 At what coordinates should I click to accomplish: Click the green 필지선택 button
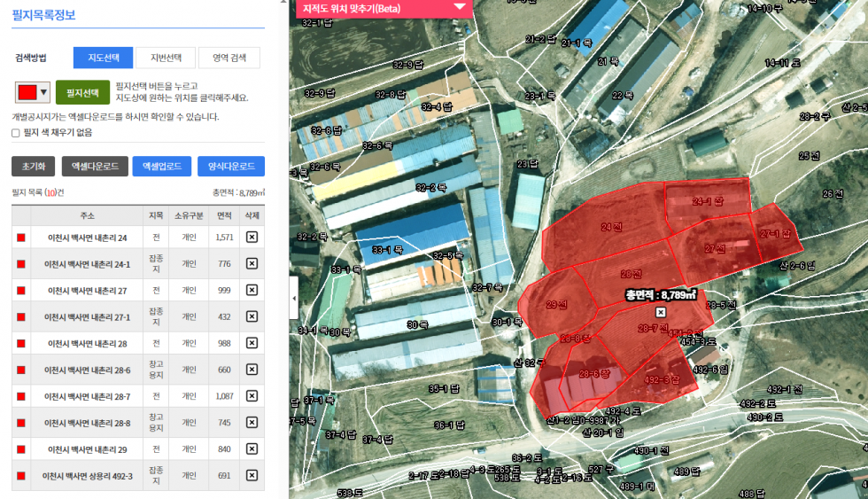pos(82,92)
